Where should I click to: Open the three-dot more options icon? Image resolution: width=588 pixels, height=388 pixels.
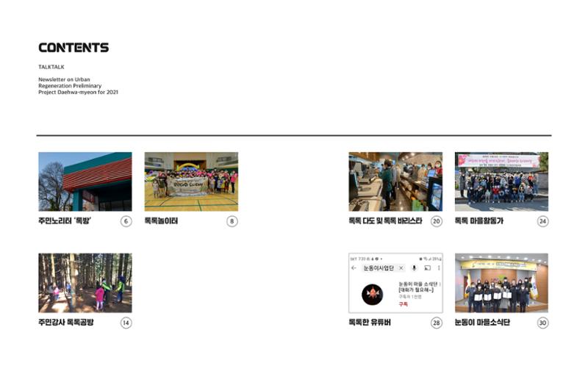point(439,268)
